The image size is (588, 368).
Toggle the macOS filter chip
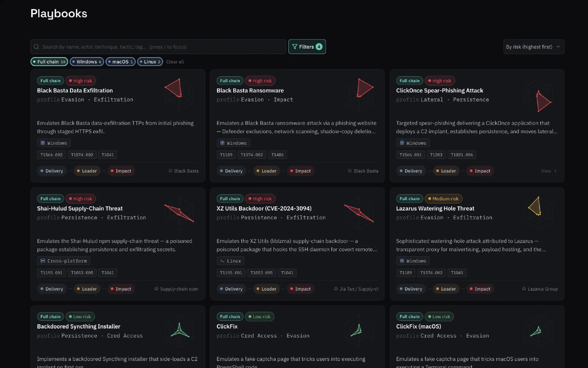[x=121, y=62]
